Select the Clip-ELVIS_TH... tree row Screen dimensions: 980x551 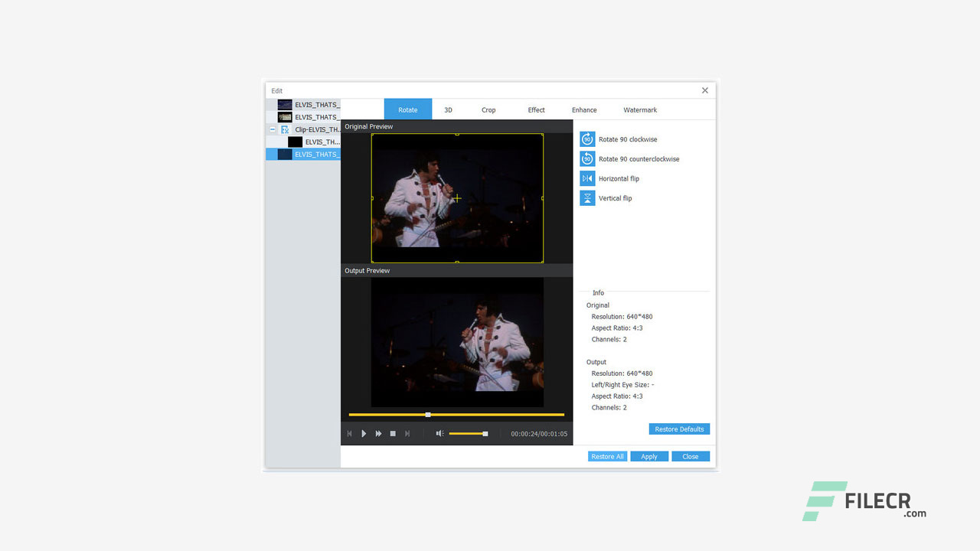point(303,129)
